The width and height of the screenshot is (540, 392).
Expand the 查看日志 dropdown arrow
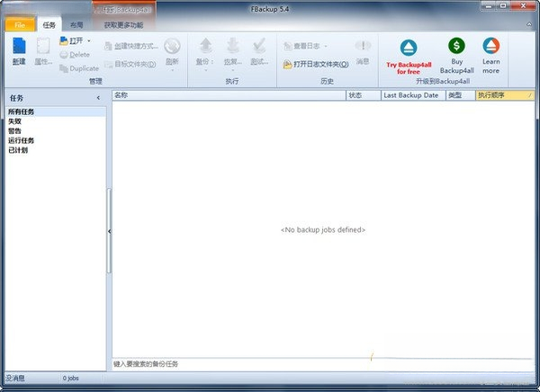[x=326, y=46]
